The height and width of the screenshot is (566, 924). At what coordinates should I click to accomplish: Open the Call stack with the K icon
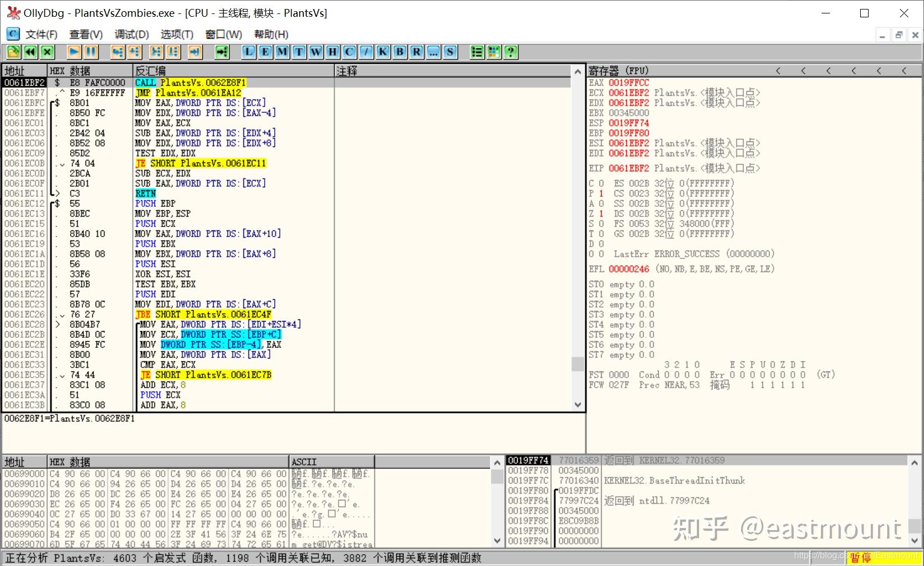(382, 51)
